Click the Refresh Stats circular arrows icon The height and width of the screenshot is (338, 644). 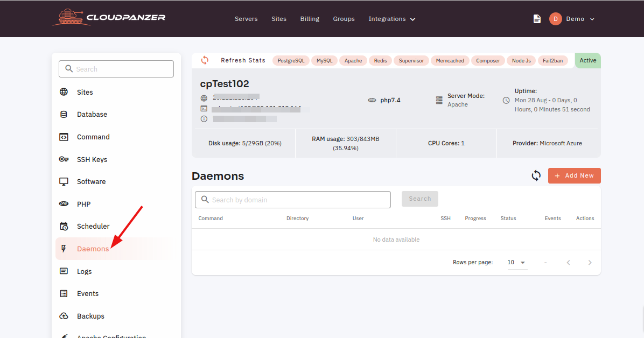coord(205,60)
